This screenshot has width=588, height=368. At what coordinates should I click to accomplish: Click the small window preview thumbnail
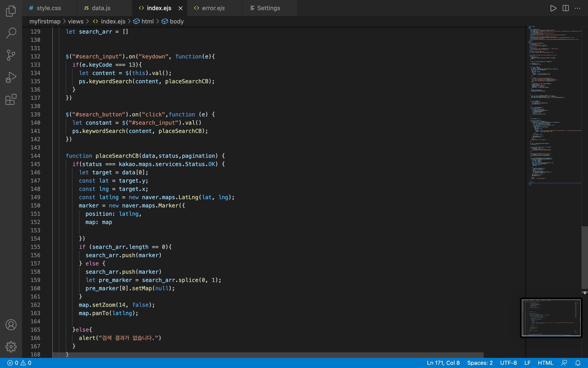click(551, 318)
